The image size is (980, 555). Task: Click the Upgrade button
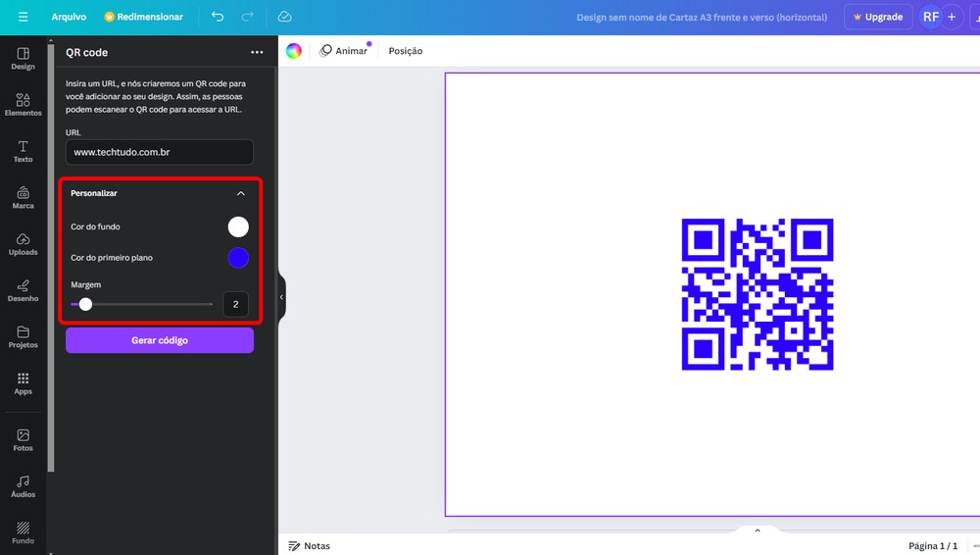click(878, 17)
